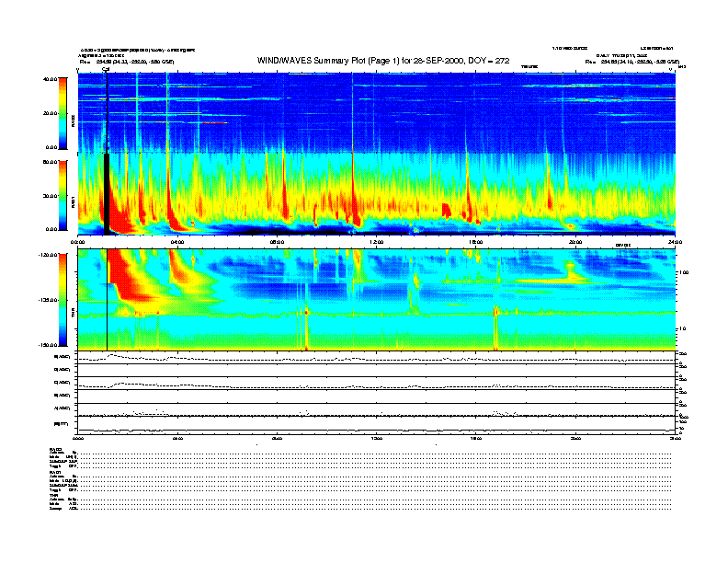The height and width of the screenshot is (563, 728).
Task: Select the RAD1 spectrogram panel
Action: [x=376, y=194]
